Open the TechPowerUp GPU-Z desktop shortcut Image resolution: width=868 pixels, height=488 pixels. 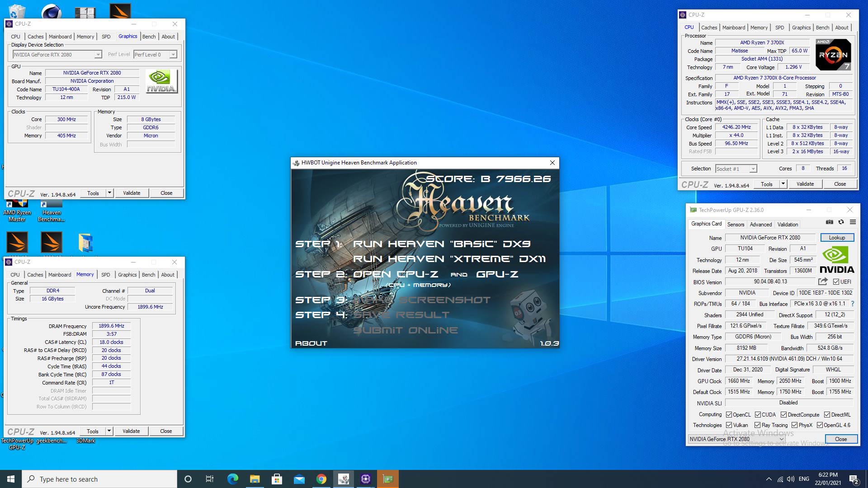pyautogui.click(x=17, y=444)
